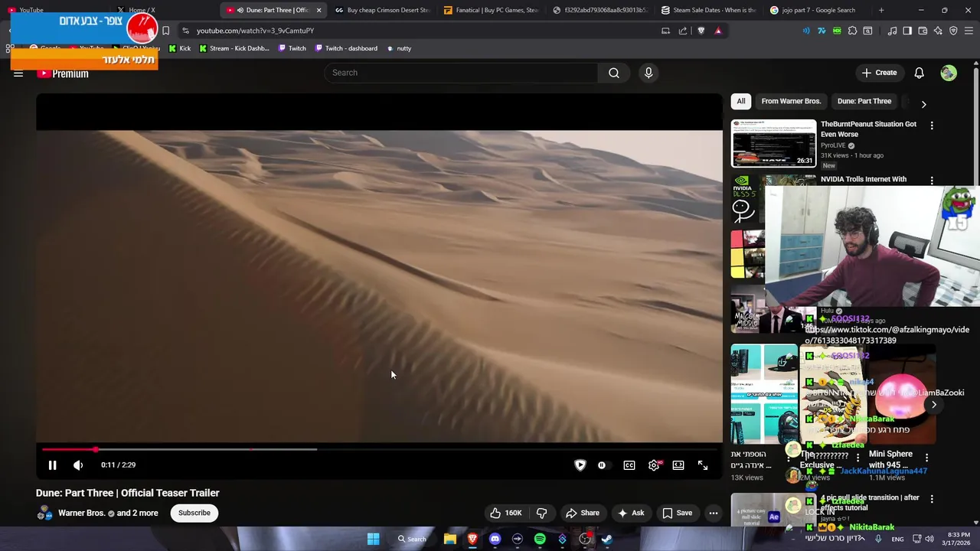Image resolution: width=980 pixels, height=551 pixels.
Task: Go to next Shorts with the arrow
Action: [933, 404]
